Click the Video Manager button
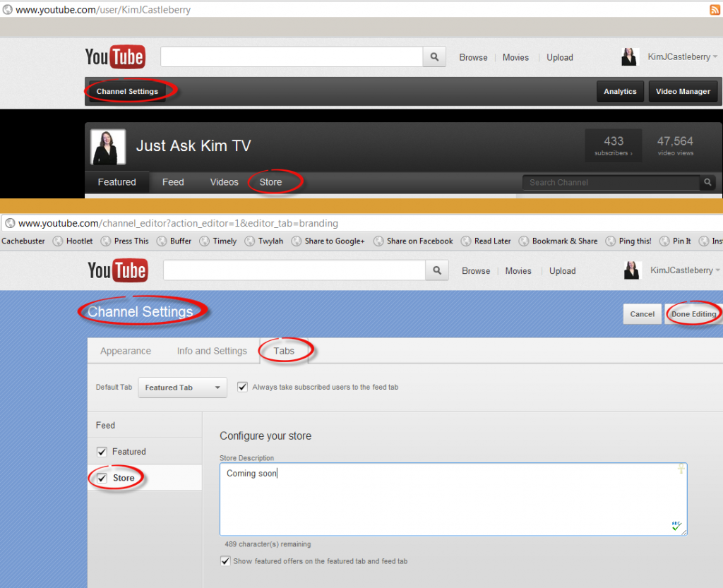The height and width of the screenshot is (588, 723). [683, 91]
